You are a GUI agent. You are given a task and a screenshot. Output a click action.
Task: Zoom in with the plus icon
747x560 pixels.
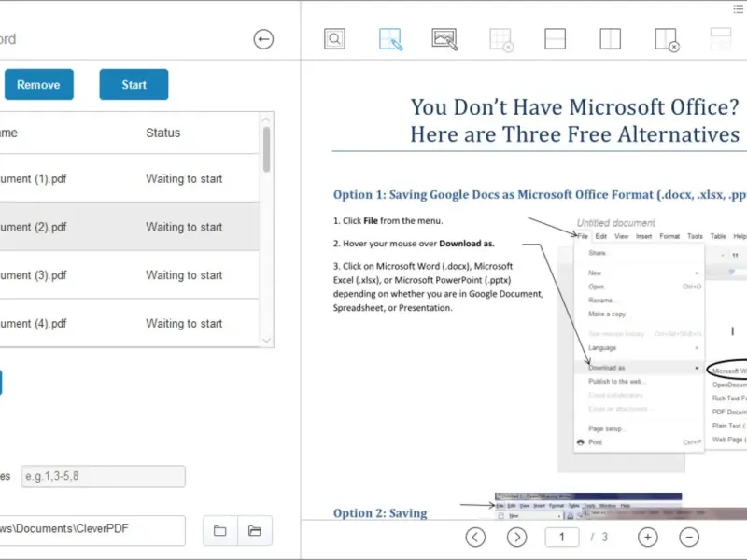click(647, 538)
